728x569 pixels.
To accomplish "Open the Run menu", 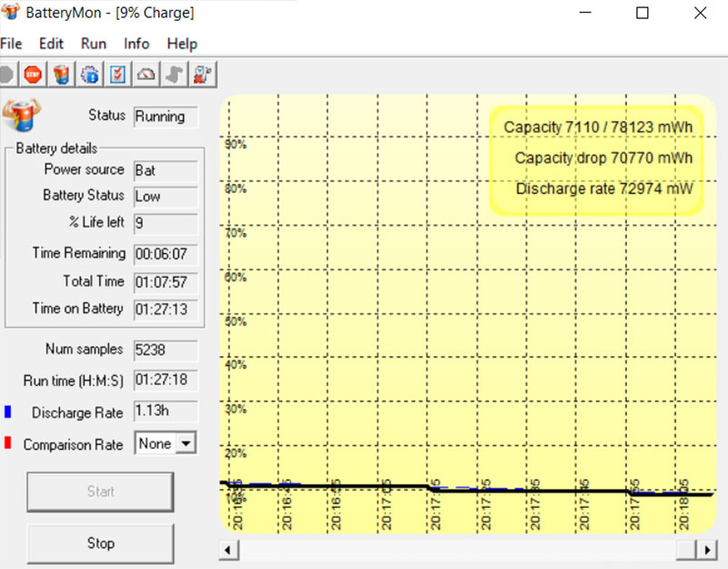I will (93, 44).
